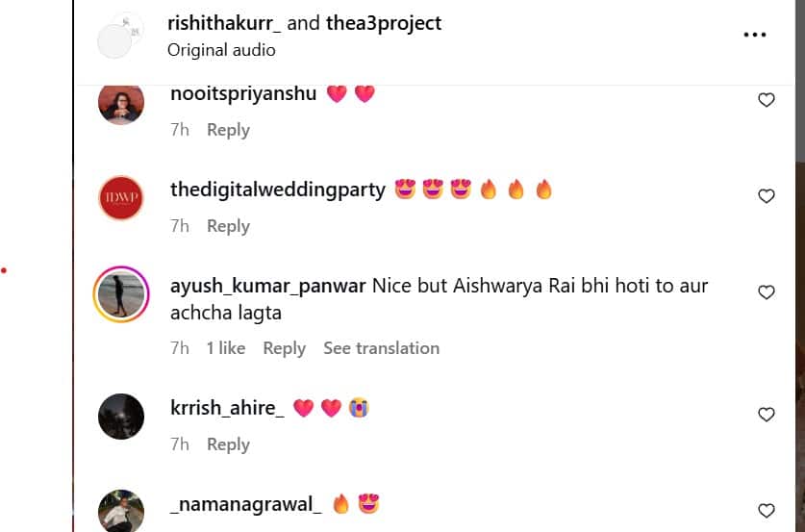
Task: View ayush_kumar_panwar's story ring avatar
Action: (x=121, y=294)
